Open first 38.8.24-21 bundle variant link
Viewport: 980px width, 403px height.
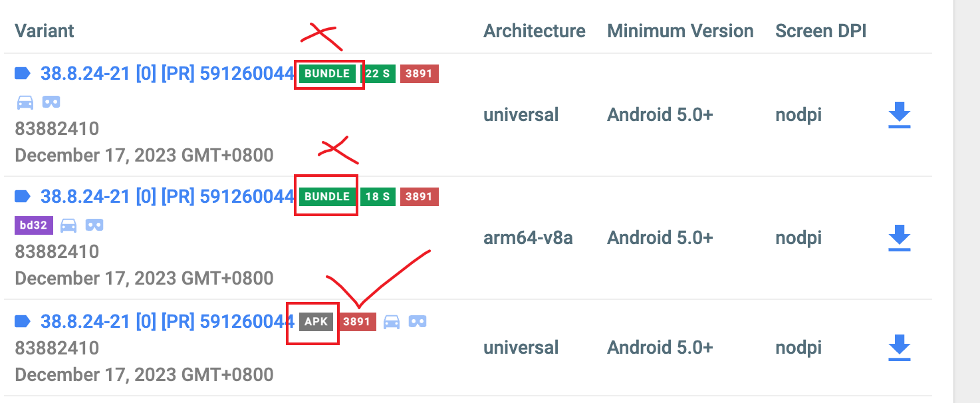(168, 73)
